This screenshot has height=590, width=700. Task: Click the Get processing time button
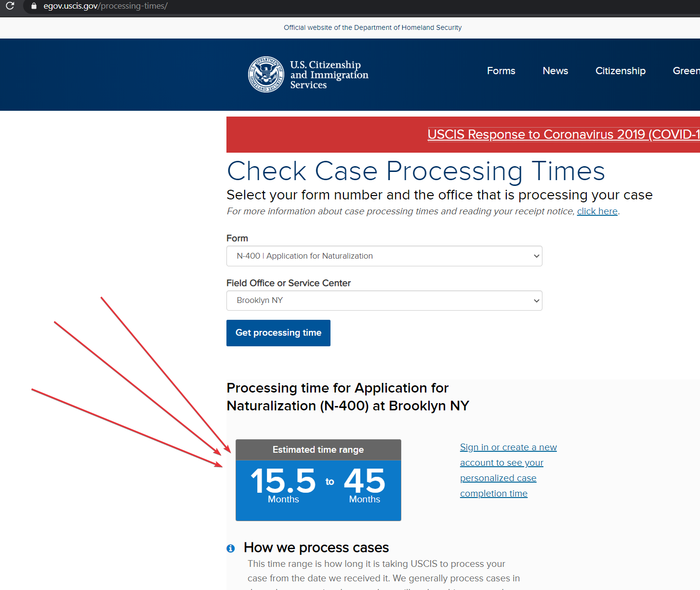[278, 333]
